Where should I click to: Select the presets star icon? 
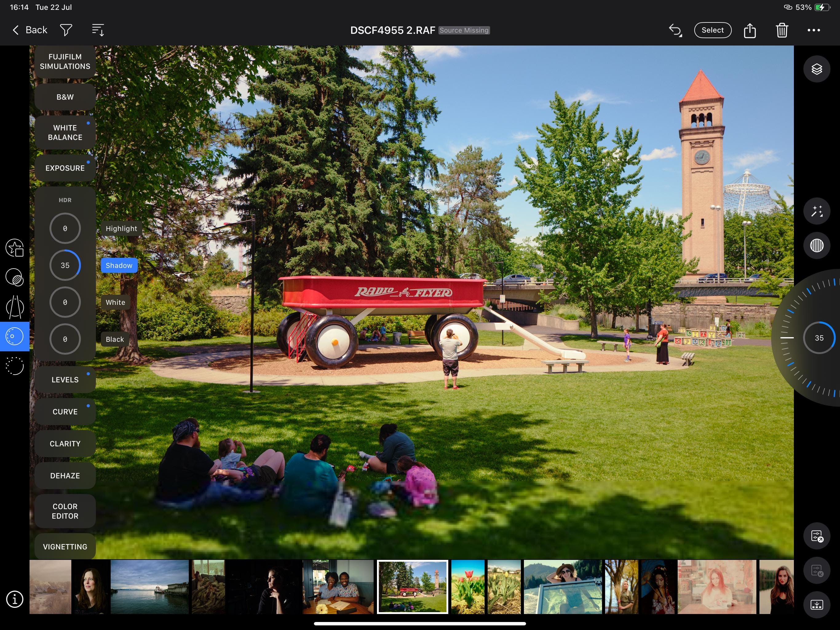pos(14,248)
